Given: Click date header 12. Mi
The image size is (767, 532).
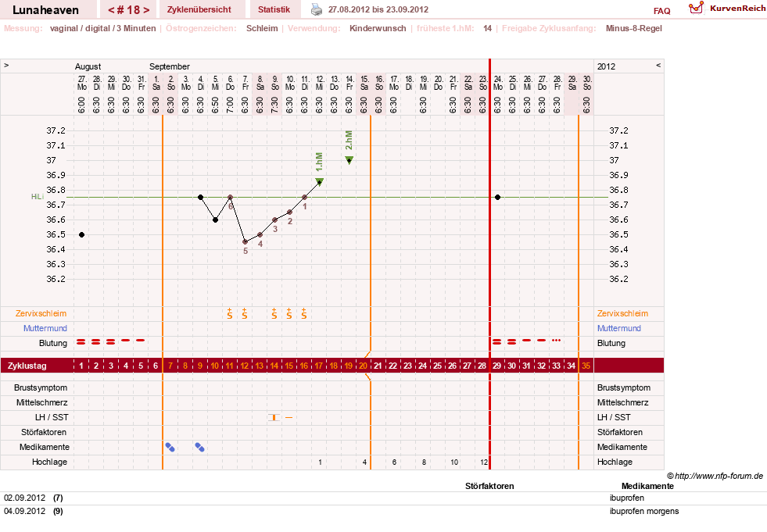Looking at the screenshot, I should click(x=320, y=83).
